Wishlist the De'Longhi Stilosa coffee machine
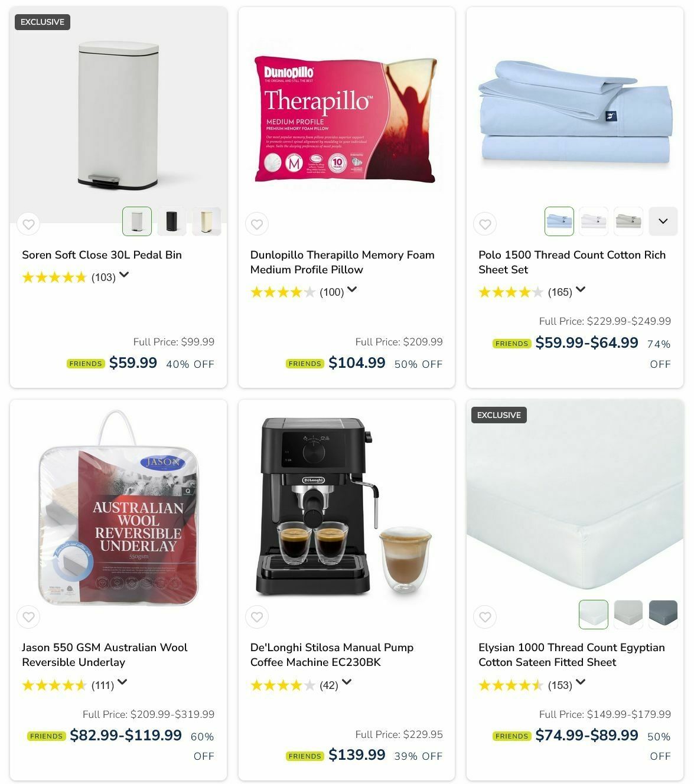Viewport: 694px width, 784px height. pos(257,617)
